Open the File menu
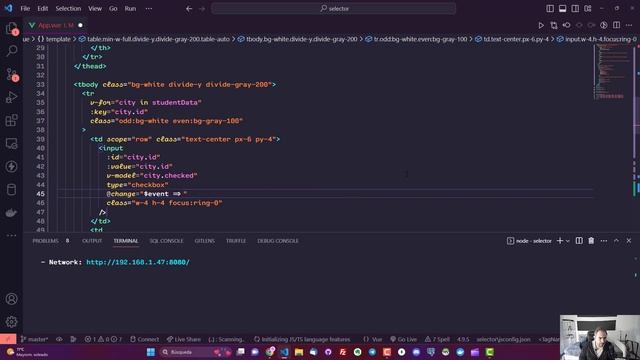Image resolution: width=640 pixels, height=360 pixels. pos(25,9)
